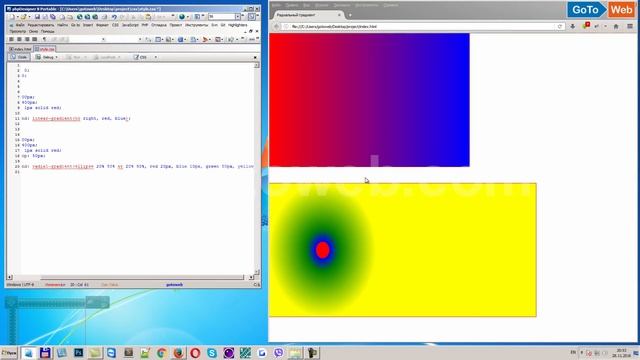Screen dimensions: 640x360
Task: Click the blue globe preview icon in phpDesigner toolbar
Action: click(x=182, y=17)
